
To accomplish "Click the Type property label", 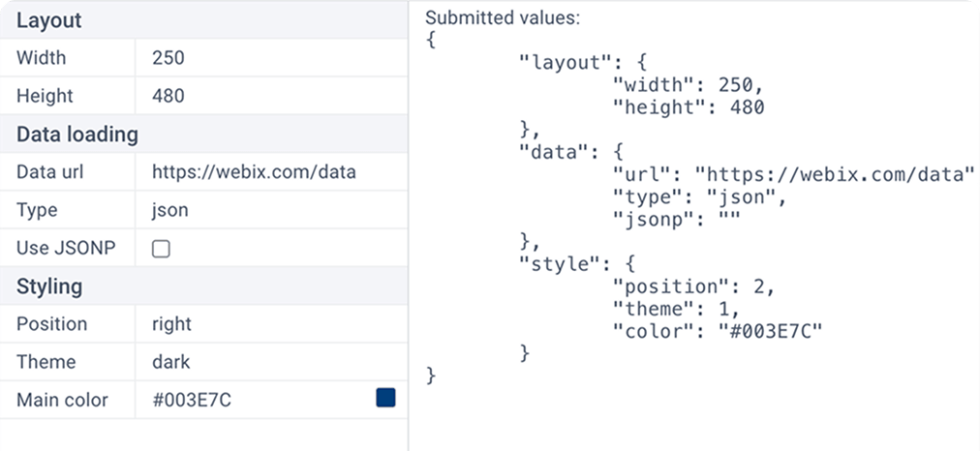I will tap(37, 210).
